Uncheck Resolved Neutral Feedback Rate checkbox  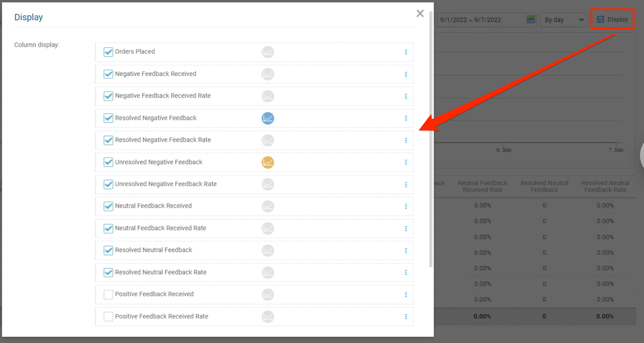pos(108,272)
